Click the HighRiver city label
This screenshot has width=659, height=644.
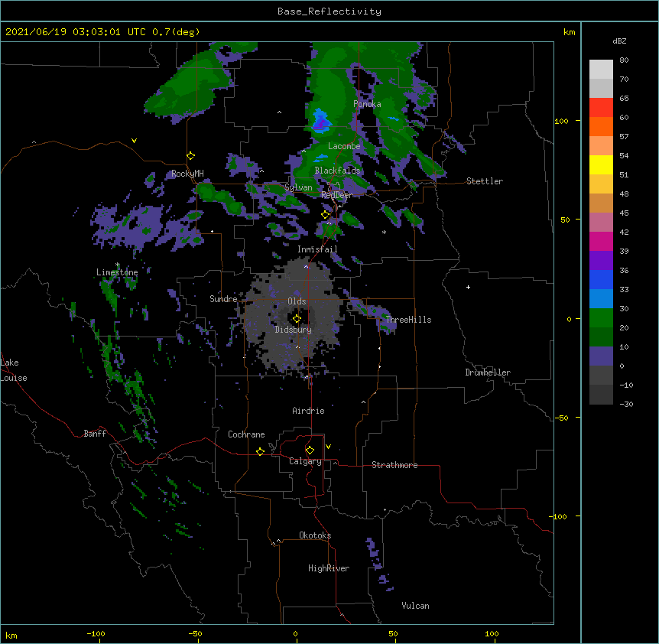click(329, 568)
